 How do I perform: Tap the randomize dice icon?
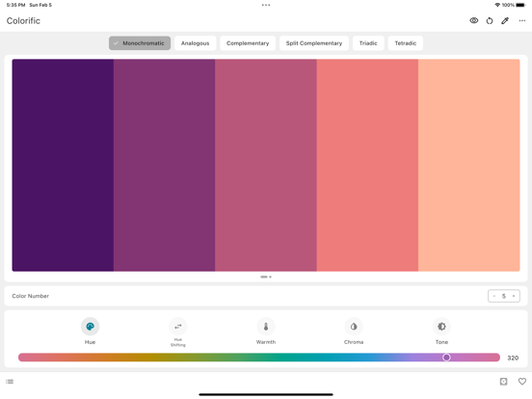pos(503,382)
